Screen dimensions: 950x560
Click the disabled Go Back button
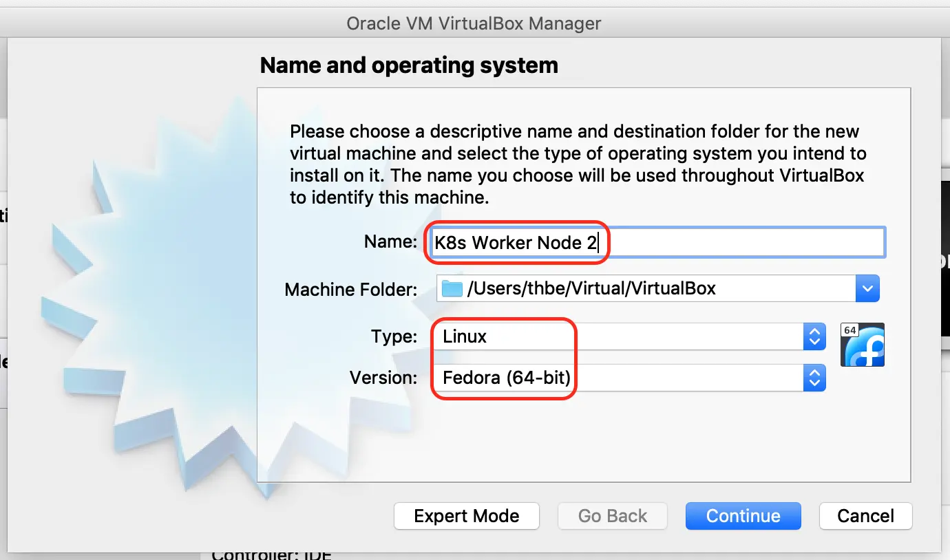[612, 516]
